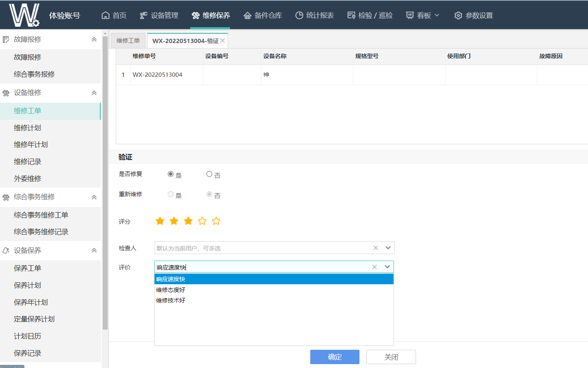
Task: Collapse the 故障报修 sidebar group
Action: point(94,40)
